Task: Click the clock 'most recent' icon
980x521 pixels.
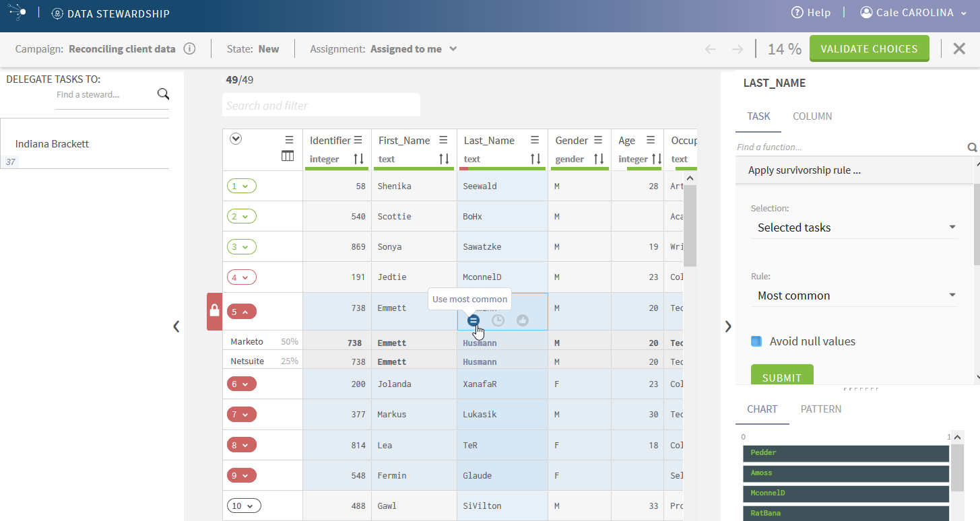Action: [x=498, y=320]
